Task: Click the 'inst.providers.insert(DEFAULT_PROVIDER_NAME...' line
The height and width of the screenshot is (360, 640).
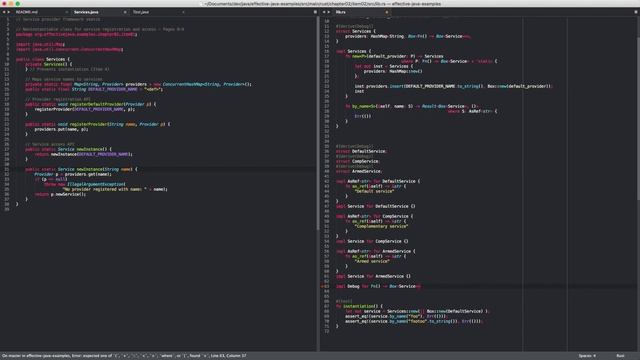Action: (x=453, y=87)
